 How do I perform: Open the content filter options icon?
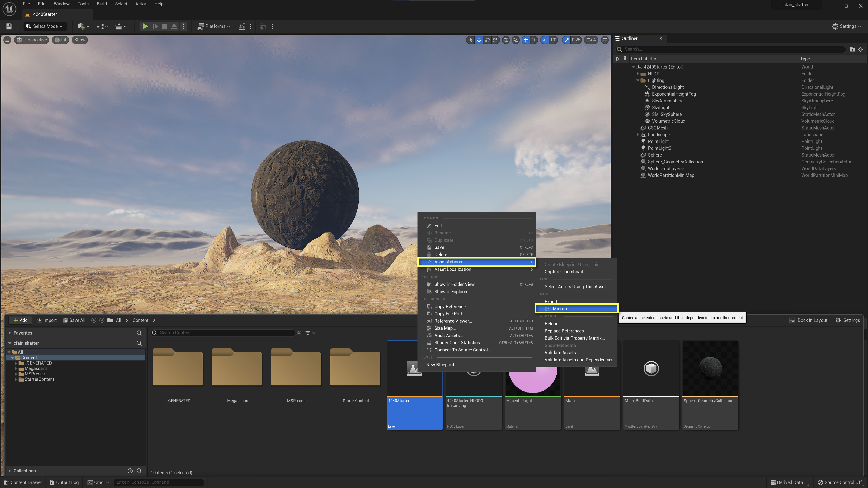pyautogui.click(x=310, y=333)
